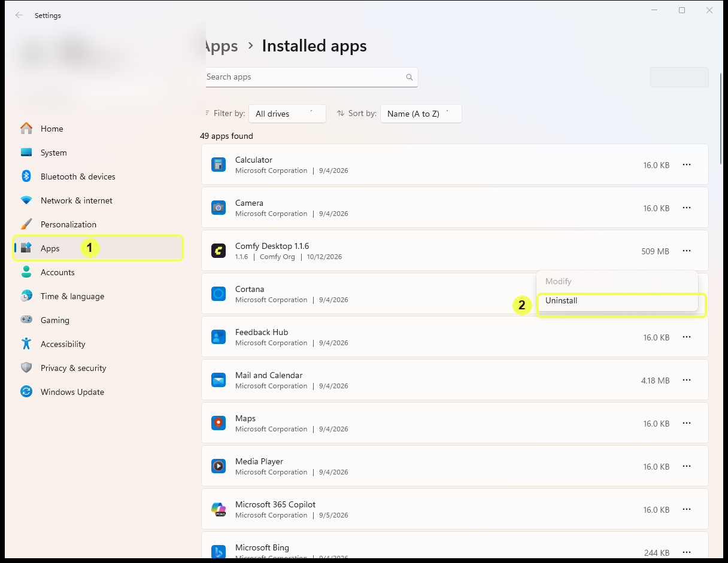Viewport: 728px width, 563px height.
Task: Click the magnifier icon in Search apps
Action: 409,77
